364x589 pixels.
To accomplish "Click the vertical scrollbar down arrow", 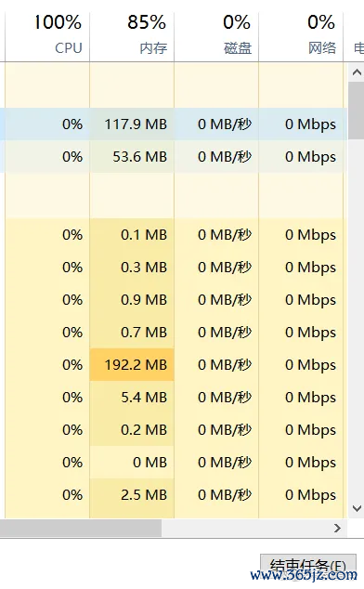I will pos(357,508).
